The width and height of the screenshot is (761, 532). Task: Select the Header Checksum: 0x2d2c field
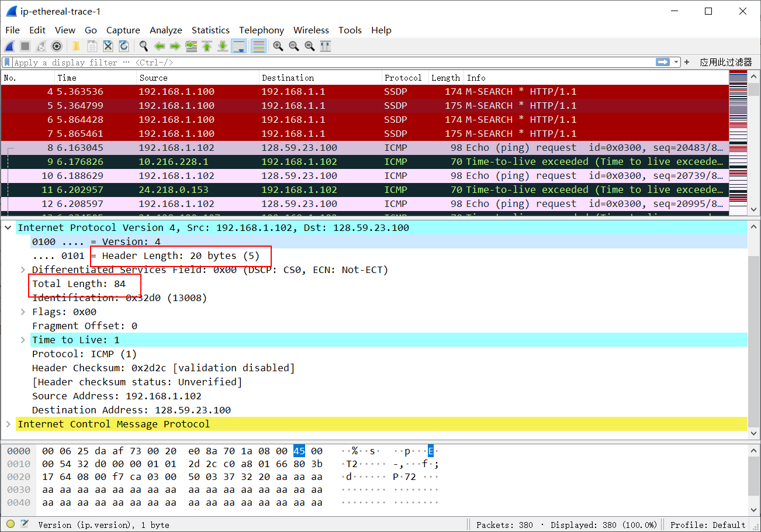pyautogui.click(x=163, y=368)
